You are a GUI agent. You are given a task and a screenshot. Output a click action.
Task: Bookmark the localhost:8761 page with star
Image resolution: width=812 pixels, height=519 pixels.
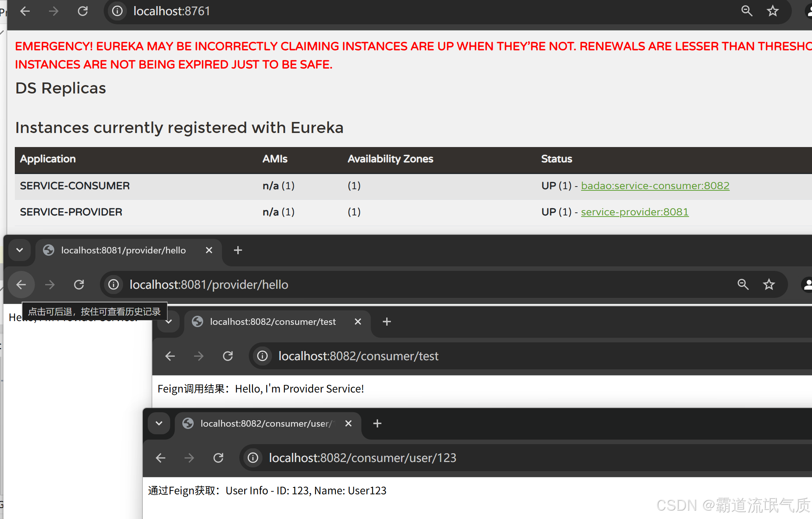(x=773, y=11)
